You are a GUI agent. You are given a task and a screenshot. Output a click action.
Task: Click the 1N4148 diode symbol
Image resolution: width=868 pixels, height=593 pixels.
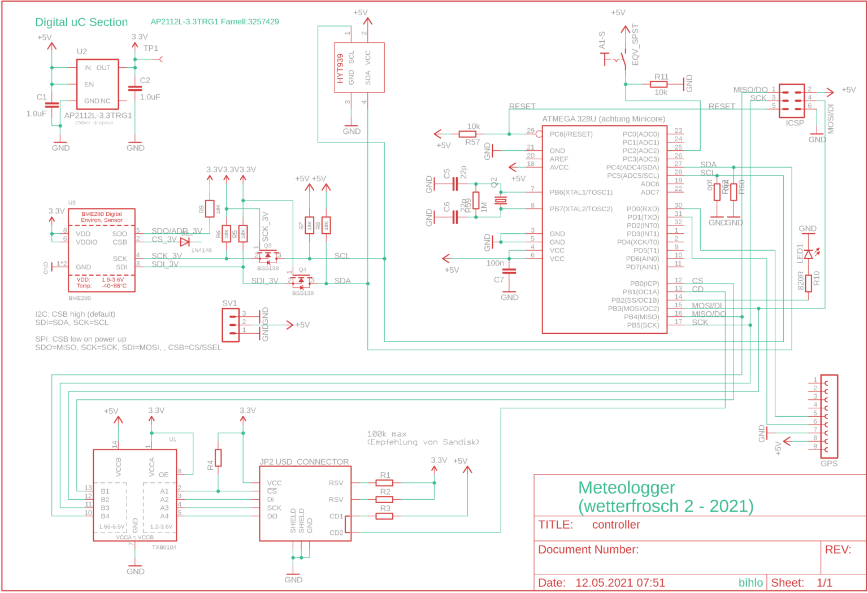pyautogui.click(x=185, y=241)
